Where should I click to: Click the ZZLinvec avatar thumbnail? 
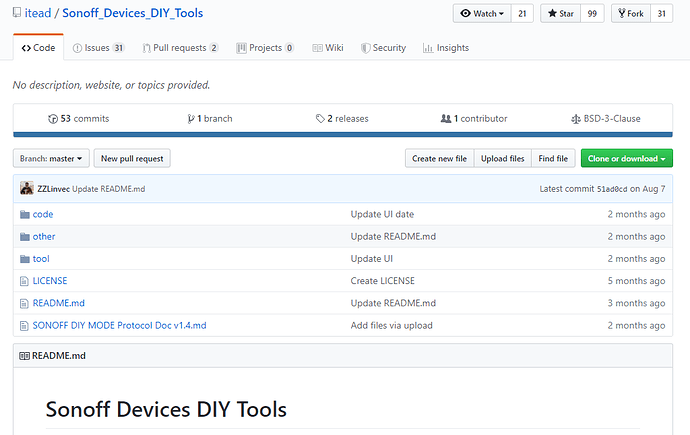pyautogui.click(x=27, y=188)
